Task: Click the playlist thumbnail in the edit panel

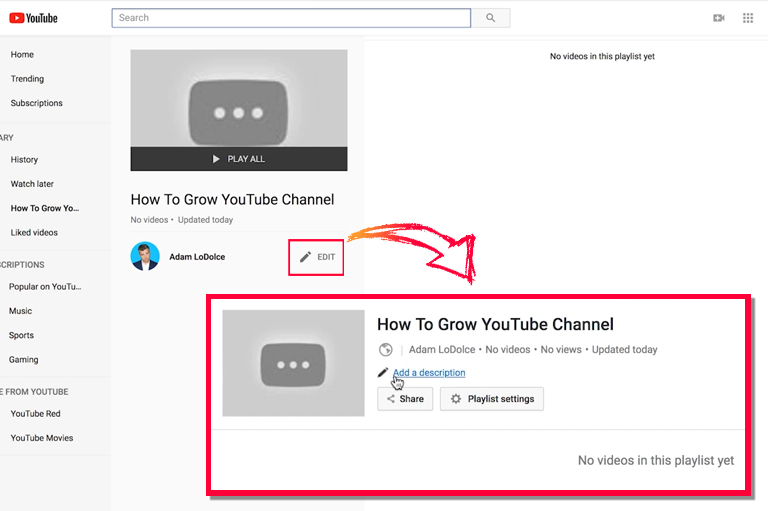Action: point(293,363)
